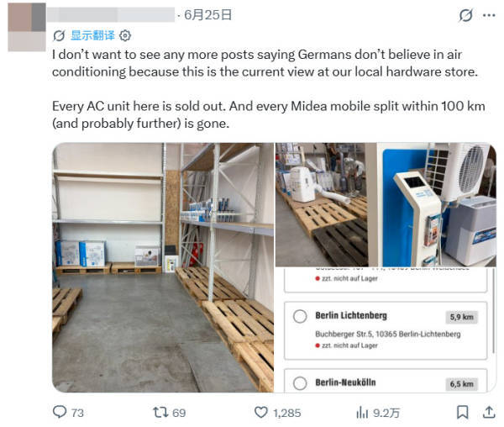Select the Berlin-Neukölln radio button
The image size is (504, 427).
click(x=300, y=383)
